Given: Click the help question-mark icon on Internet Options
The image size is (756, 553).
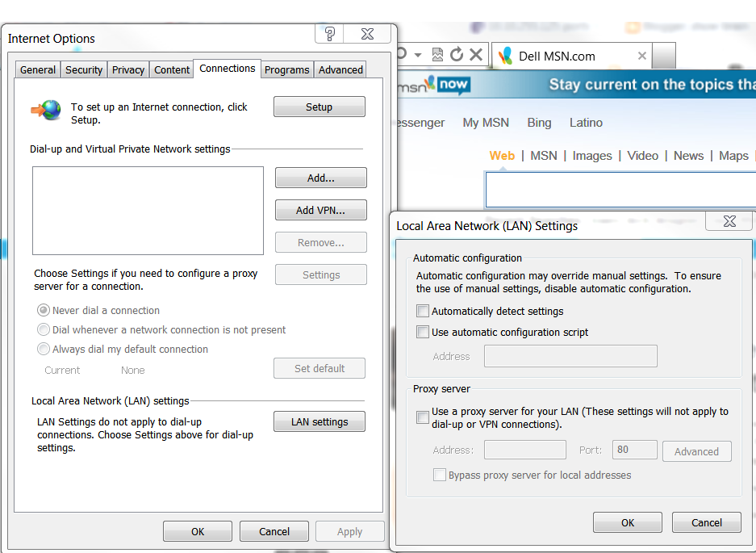Looking at the screenshot, I should tap(328, 34).
